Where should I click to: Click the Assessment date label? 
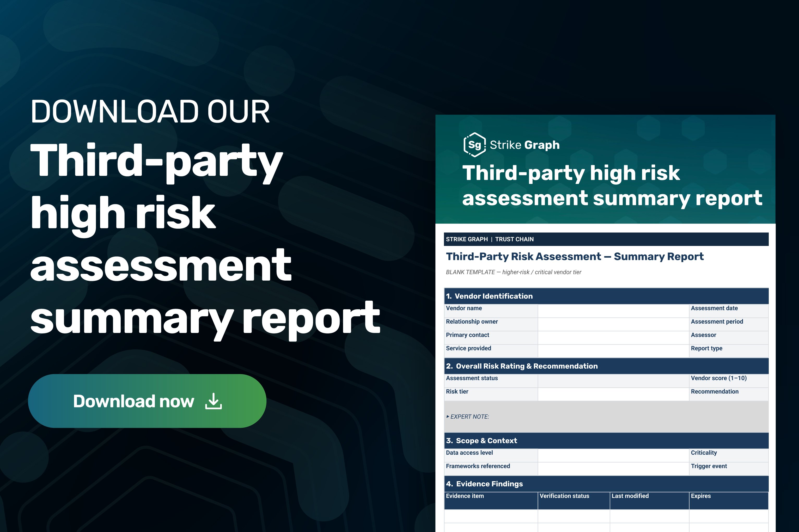tap(714, 308)
